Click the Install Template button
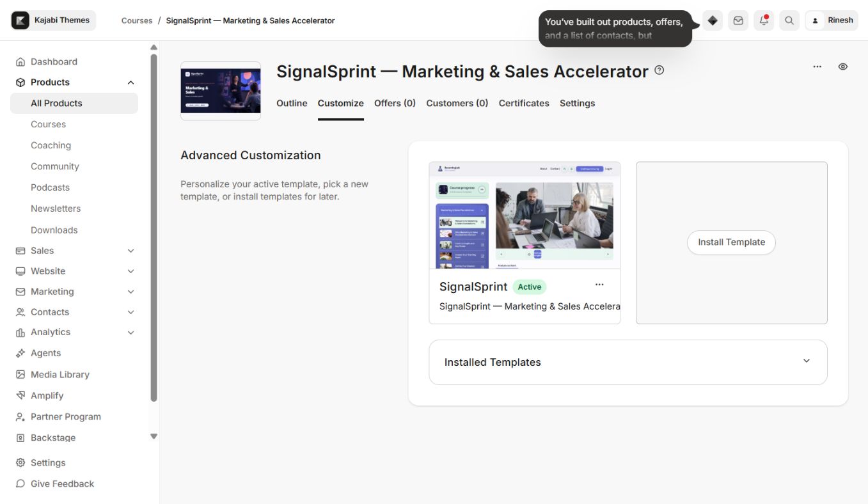 pos(731,242)
